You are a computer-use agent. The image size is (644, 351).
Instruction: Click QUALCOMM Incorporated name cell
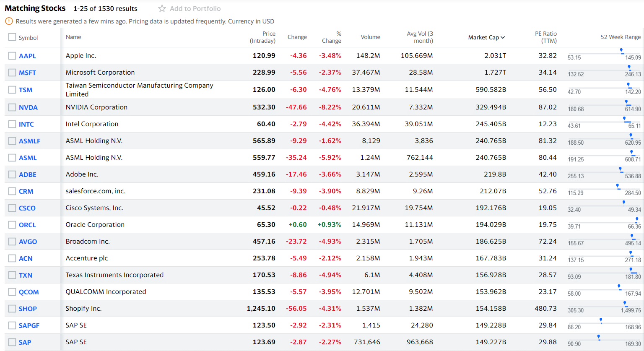[106, 291]
